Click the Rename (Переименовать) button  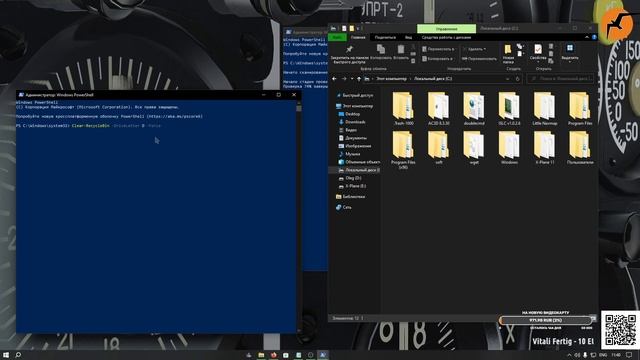click(x=479, y=59)
